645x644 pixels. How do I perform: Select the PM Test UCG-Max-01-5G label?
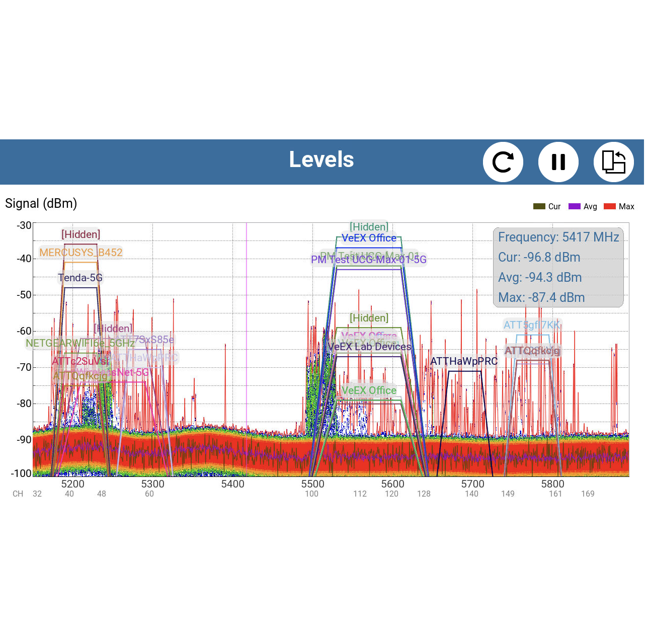click(x=369, y=260)
